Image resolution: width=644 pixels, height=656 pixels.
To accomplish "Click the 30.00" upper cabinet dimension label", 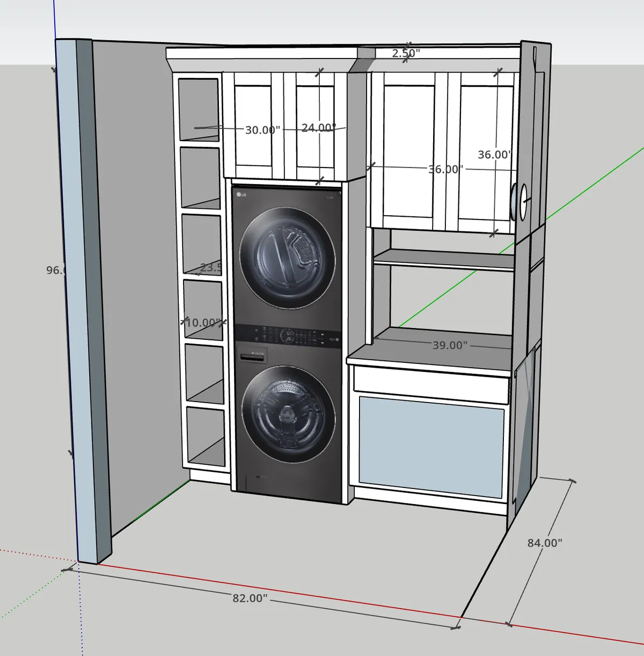I will pyautogui.click(x=262, y=130).
